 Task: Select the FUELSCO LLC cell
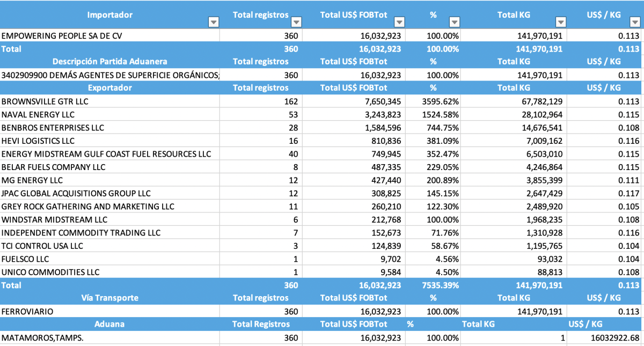(109, 259)
